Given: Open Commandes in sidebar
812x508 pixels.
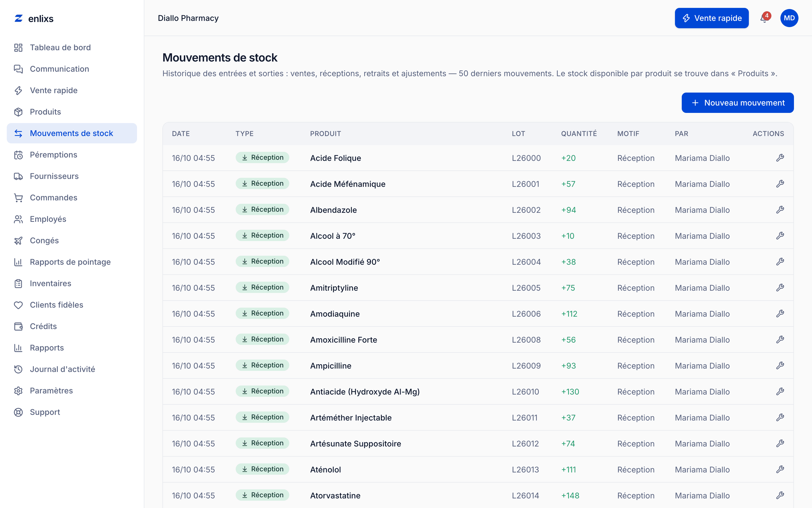Looking at the screenshot, I should 72,198.
